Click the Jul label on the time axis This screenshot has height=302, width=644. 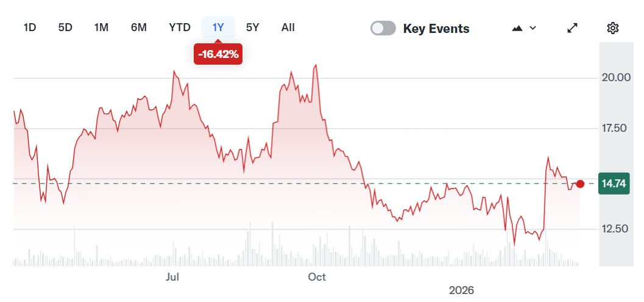coord(172,277)
